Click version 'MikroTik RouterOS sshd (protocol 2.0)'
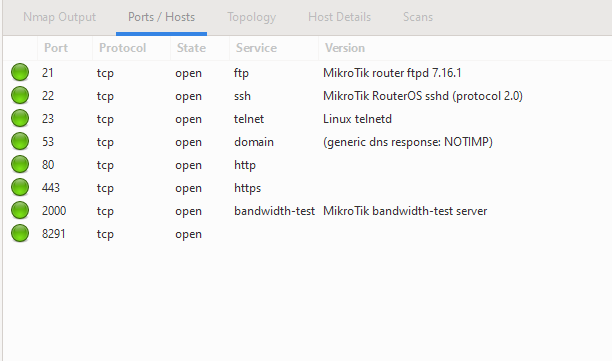The height and width of the screenshot is (361, 612). [423, 96]
